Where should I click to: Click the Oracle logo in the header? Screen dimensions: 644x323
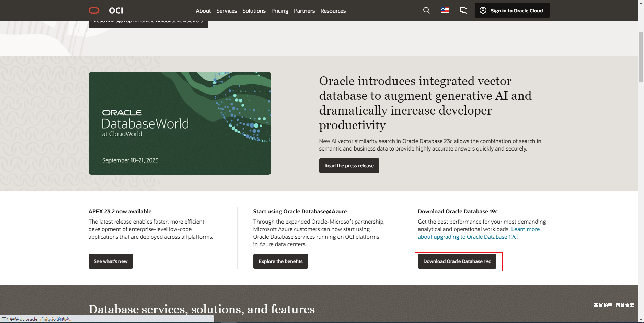click(x=93, y=10)
